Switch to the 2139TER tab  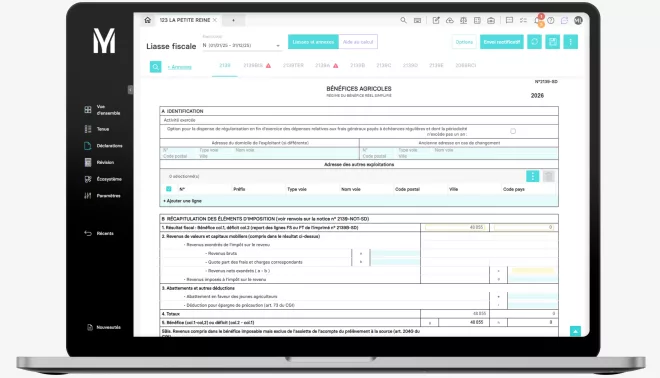click(293, 66)
